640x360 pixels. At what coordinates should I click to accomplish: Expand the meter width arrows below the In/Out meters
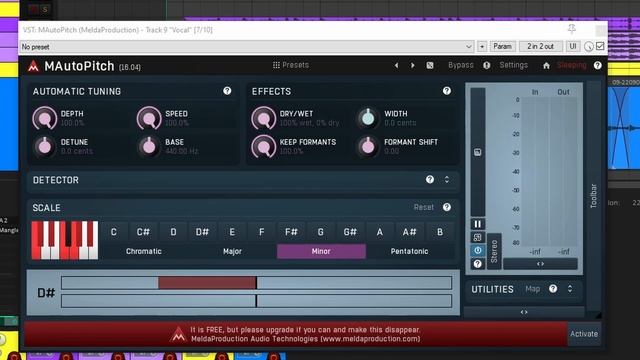click(x=540, y=264)
